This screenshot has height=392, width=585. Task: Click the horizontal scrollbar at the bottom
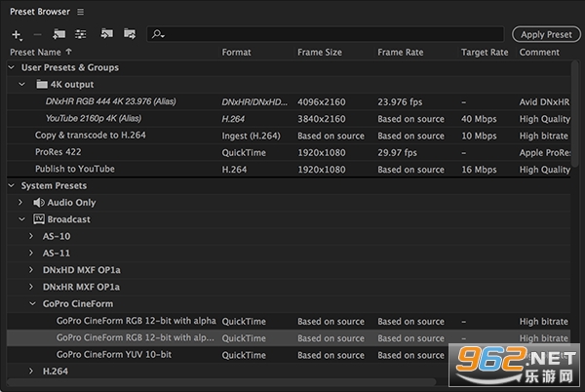221,382
